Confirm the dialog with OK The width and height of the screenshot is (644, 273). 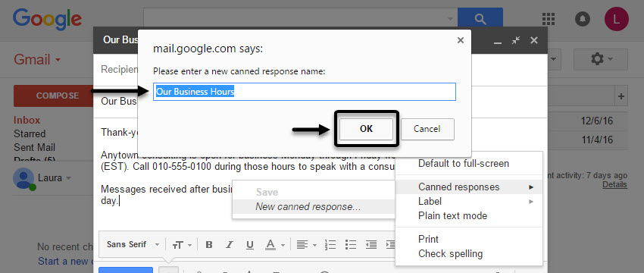coord(366,129)
